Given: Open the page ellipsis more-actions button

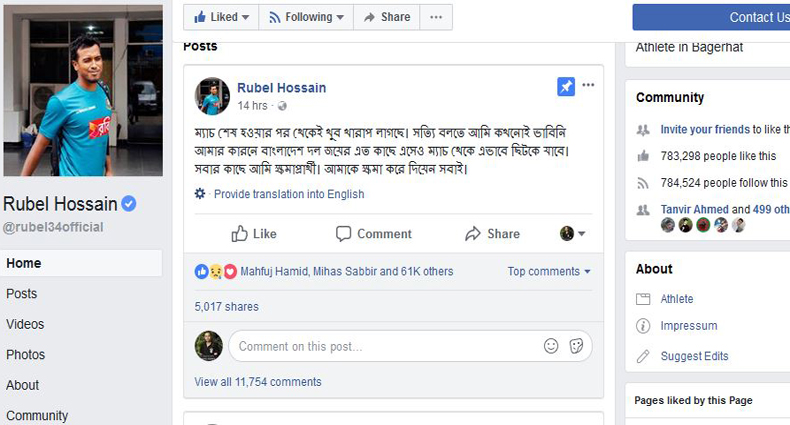Looking at the screenshot, I should (x=435, y=17).
